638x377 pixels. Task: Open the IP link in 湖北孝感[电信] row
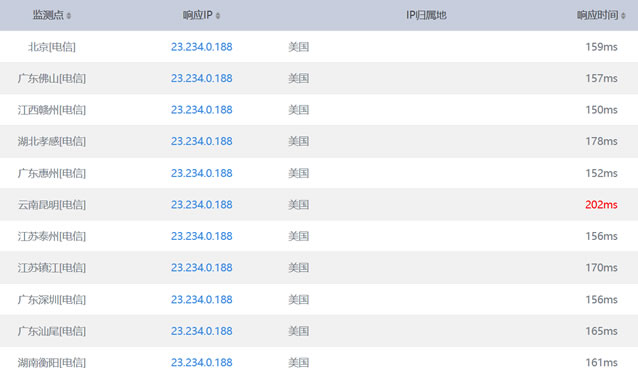tap(201, 141)
